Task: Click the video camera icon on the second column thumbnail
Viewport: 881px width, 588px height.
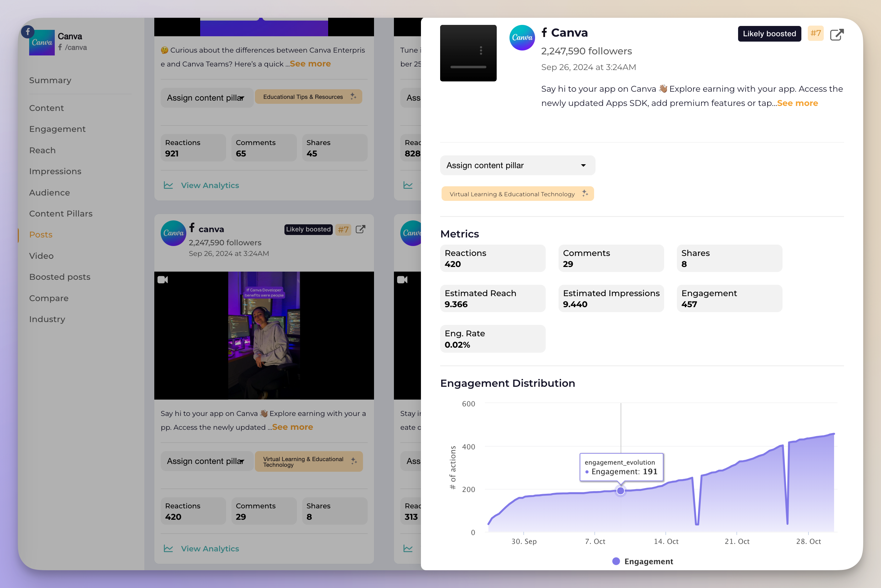Action: click(x=402, y=280)
